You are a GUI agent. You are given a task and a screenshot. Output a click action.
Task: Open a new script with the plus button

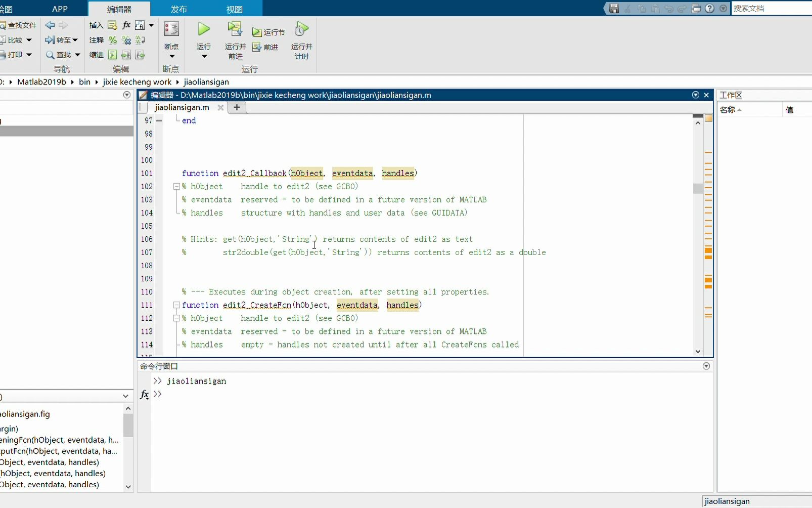tap(236, 107)
